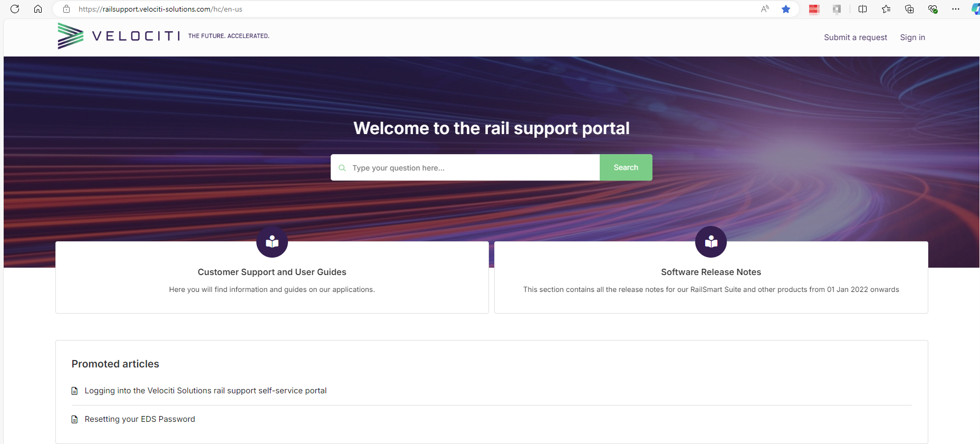
Task: Click the document icon beside Logging into article
Action: coord(74,391)
